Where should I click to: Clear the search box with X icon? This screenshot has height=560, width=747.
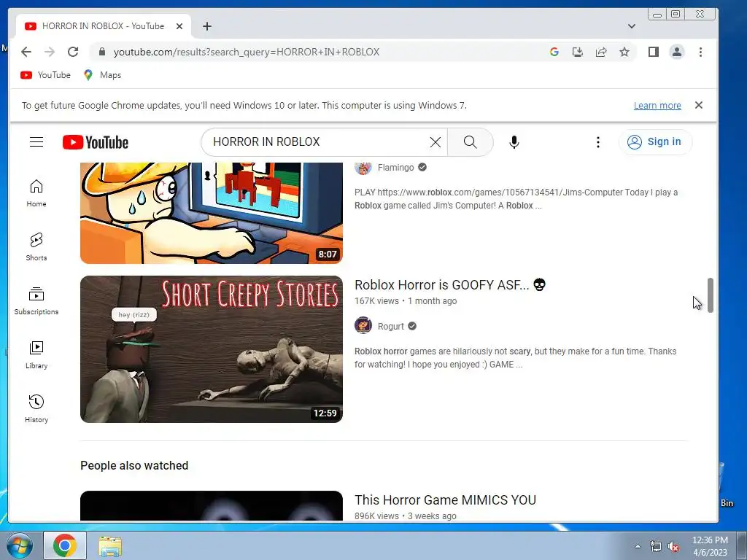point(435,142)
